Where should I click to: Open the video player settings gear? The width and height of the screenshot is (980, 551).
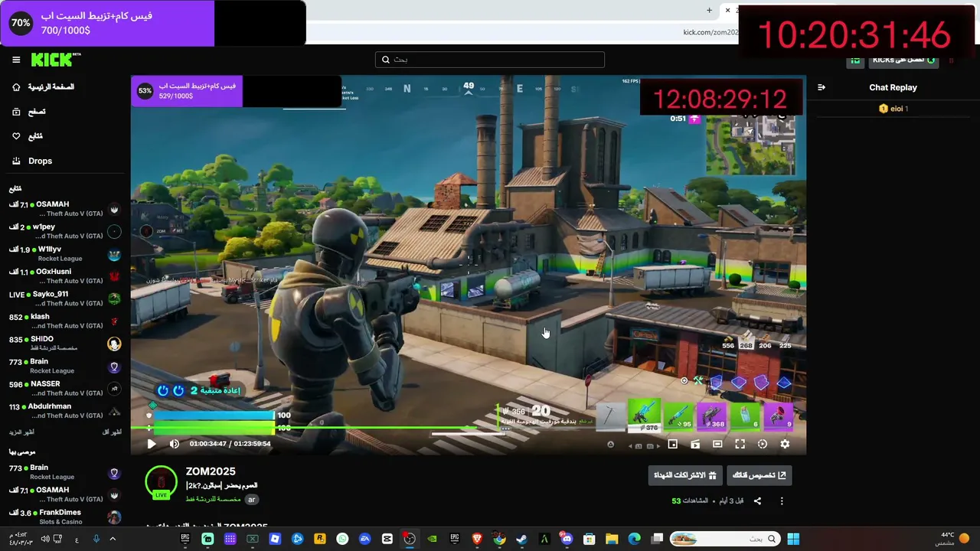[785, 444]
